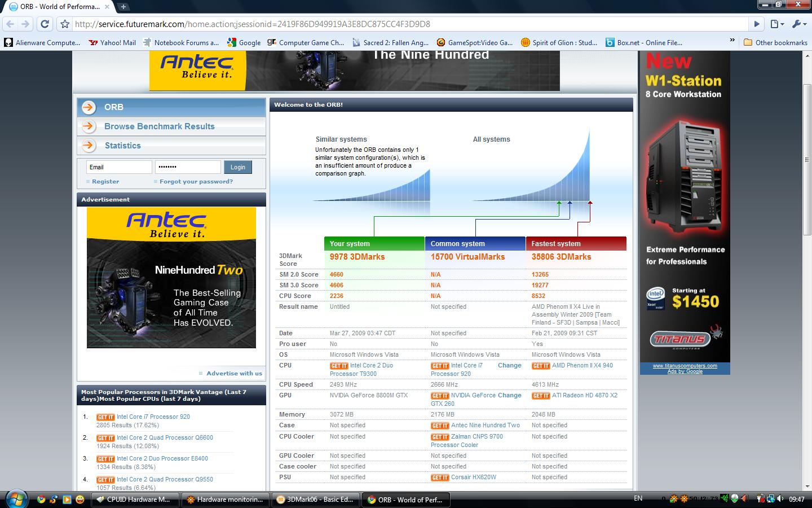Image resolution: width=812 pixels, height=508 pixels.
Task: Open the Register link
Action: point(105,182)
